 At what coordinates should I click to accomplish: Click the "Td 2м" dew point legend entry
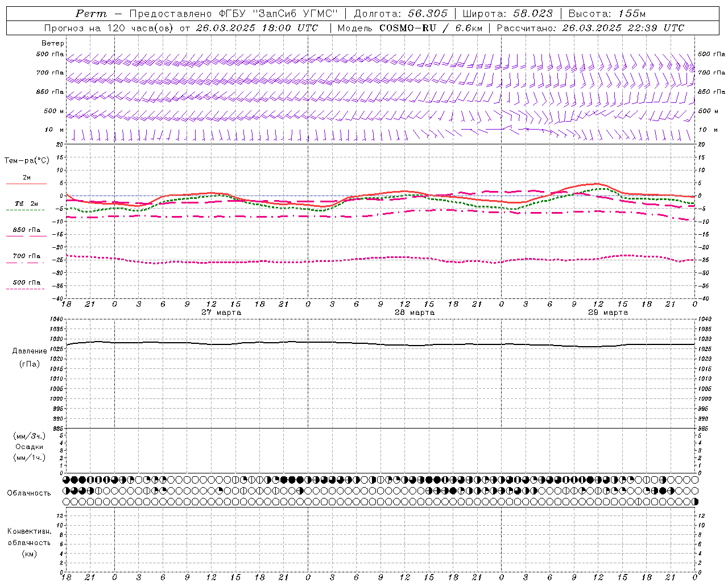(26, 203)
